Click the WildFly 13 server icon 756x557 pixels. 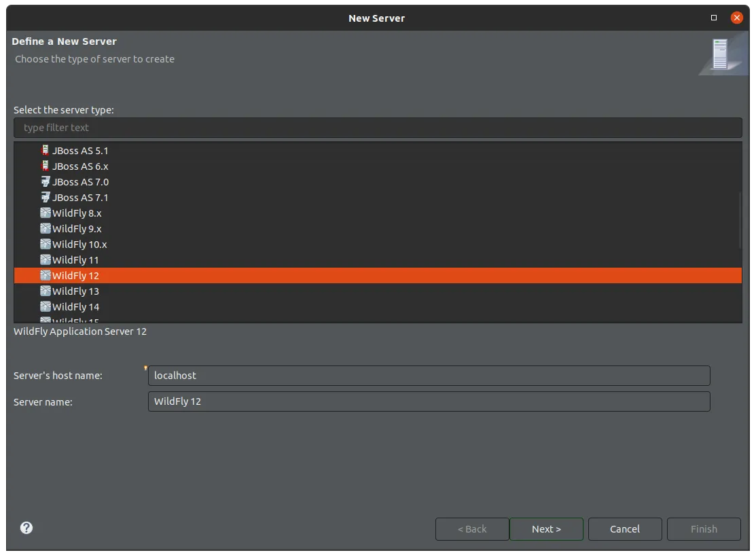pyautogui.click(x=46, y=291)
